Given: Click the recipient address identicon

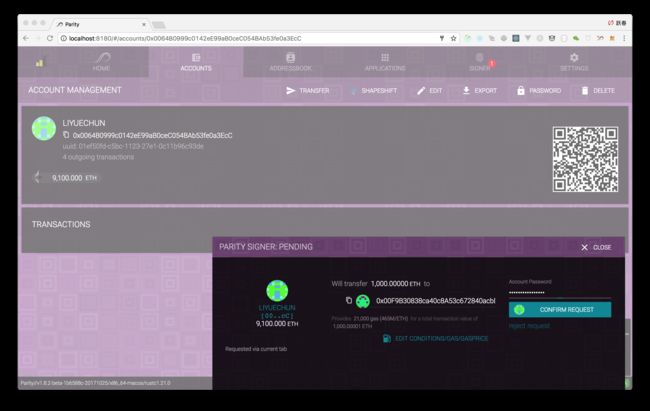Looking at the screenshot, I should (x=363, y=301).
